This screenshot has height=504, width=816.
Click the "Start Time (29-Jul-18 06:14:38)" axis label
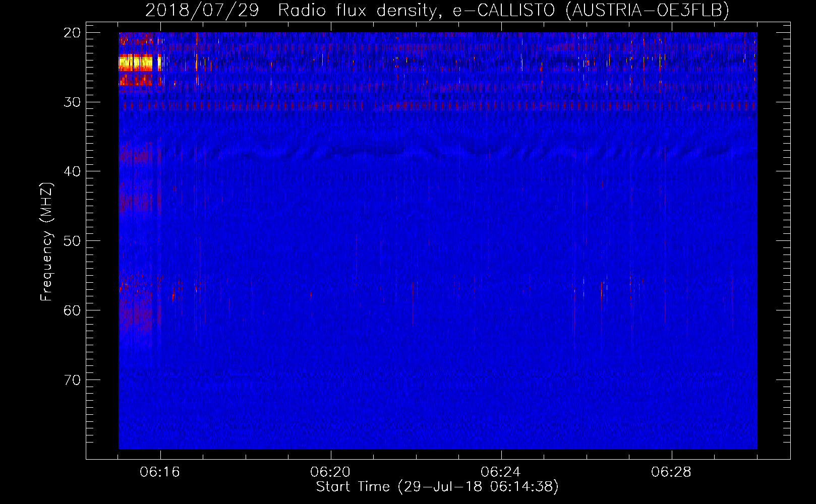pos(437,487)
